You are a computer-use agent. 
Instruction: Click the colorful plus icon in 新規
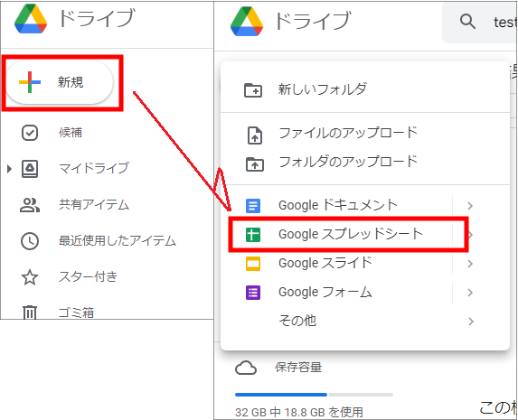click(x=30, y=82)
